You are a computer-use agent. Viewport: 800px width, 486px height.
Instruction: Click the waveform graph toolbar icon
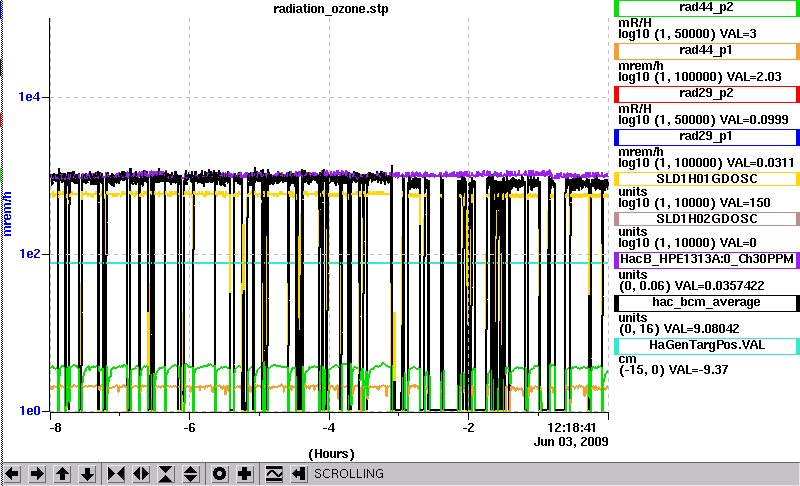coord(274,474)
